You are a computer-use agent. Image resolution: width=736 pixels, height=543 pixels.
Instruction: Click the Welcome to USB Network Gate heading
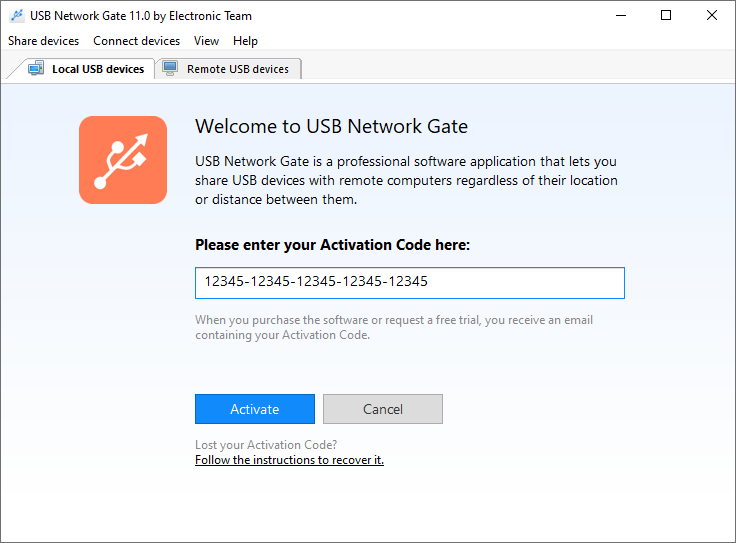(331, 127)
